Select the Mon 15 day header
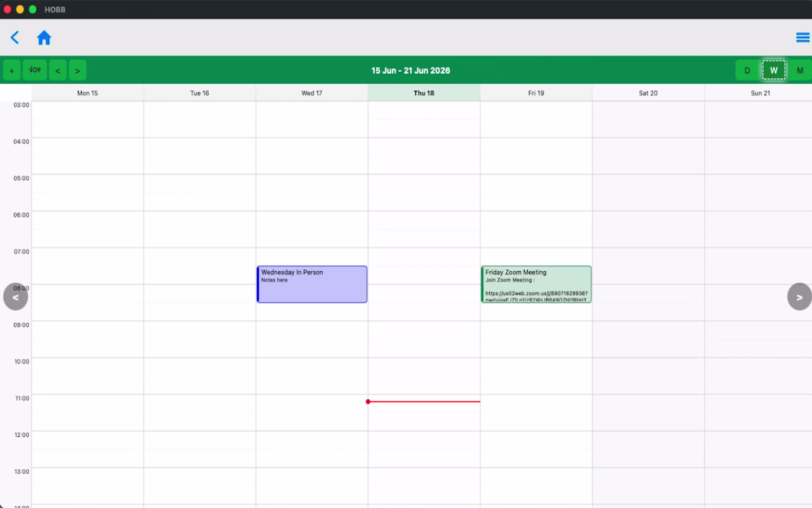812x508 pixels. (x=88, y=93)
